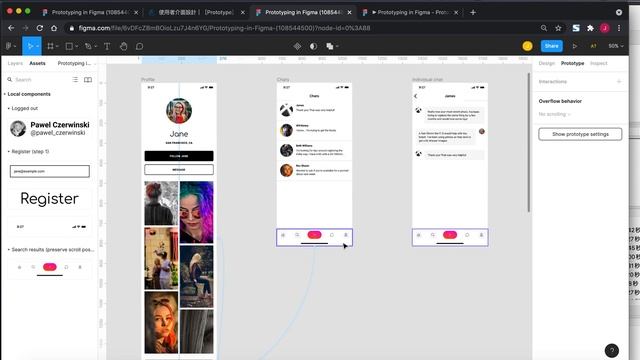640x360 pixels.
Task: Click the MESSAGE button on Profile frame
Action: click(x=179, y=169)
